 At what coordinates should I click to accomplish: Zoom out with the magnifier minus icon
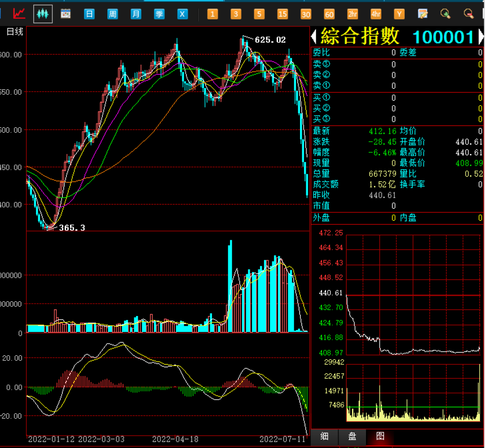[x=468, y=13]
